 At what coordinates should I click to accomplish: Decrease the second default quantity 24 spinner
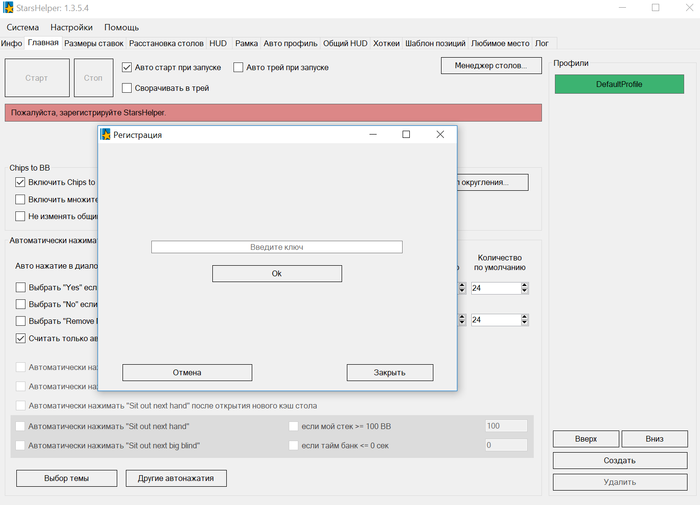tap(525, 323)
